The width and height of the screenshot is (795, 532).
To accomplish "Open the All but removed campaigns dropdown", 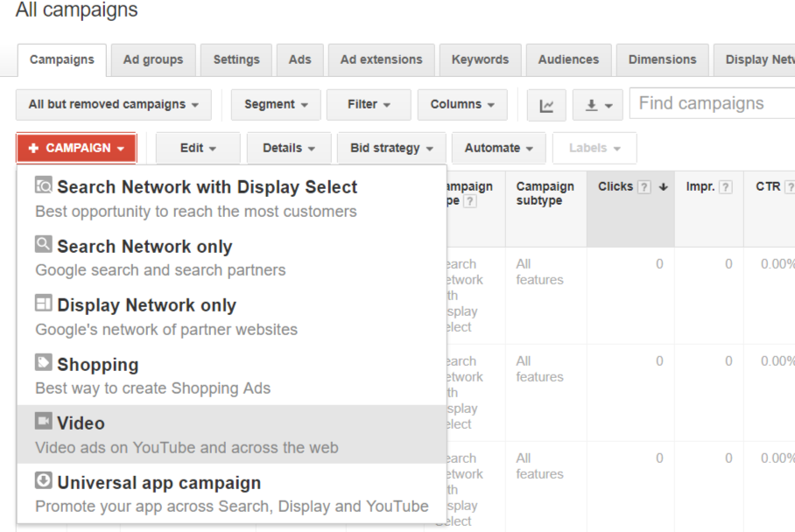I will pyautogui.click(x=114, y=105).
